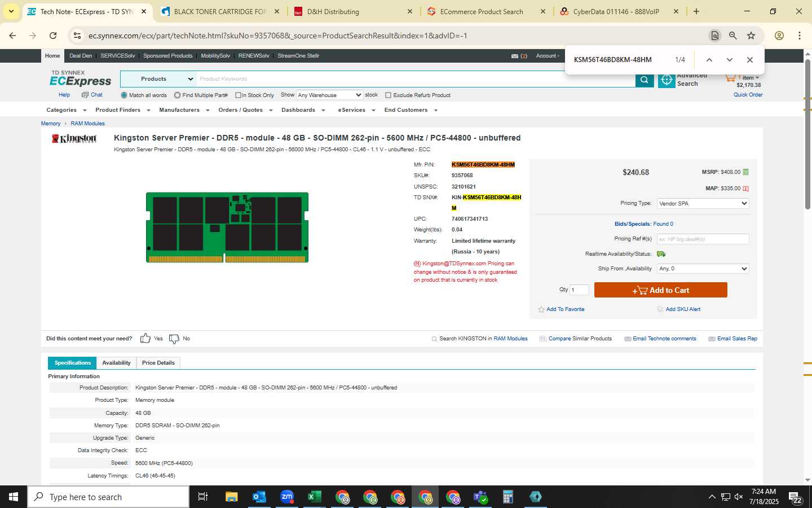Click the Qty input field
The height and width of the screenshot is (508, 812).
pyautogui.click(x=579, y=290)
